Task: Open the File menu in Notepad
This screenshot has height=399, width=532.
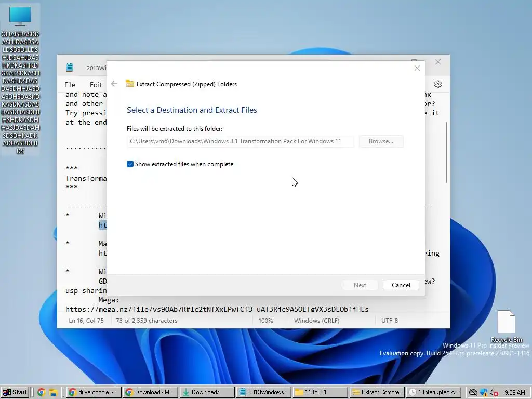Action: [x=70, y=85]
